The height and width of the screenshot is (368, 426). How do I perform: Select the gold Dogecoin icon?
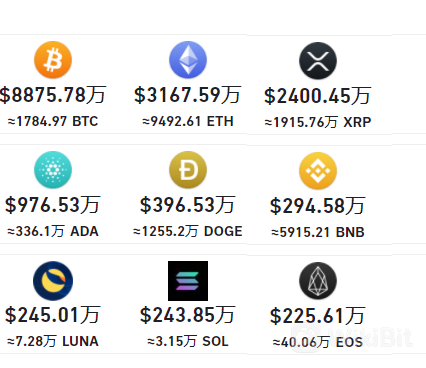(x=188, y=170)
